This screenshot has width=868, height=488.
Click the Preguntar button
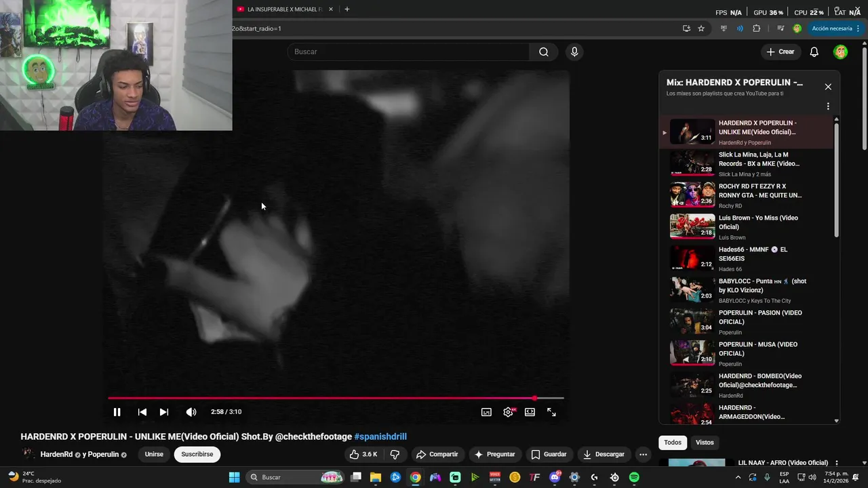(x=494, y=454)
